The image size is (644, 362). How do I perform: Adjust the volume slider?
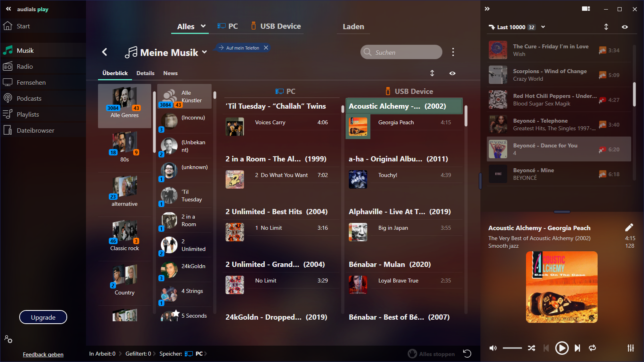coord(512,348)
